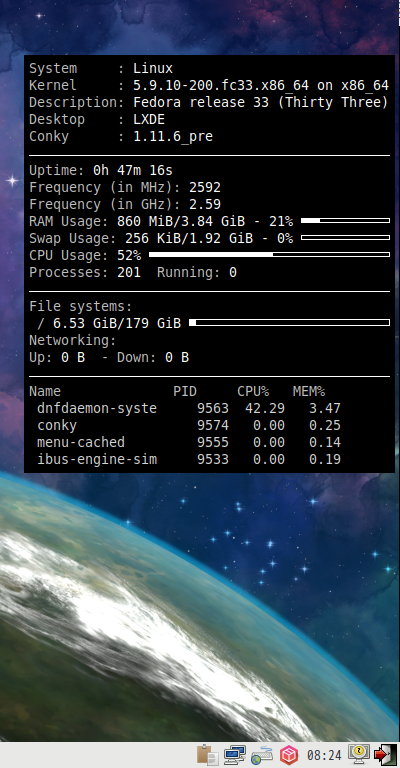Screen dimensions: 400x768
Task: Click the CPU Usage 52% value
Action: [x=129, y=255]
